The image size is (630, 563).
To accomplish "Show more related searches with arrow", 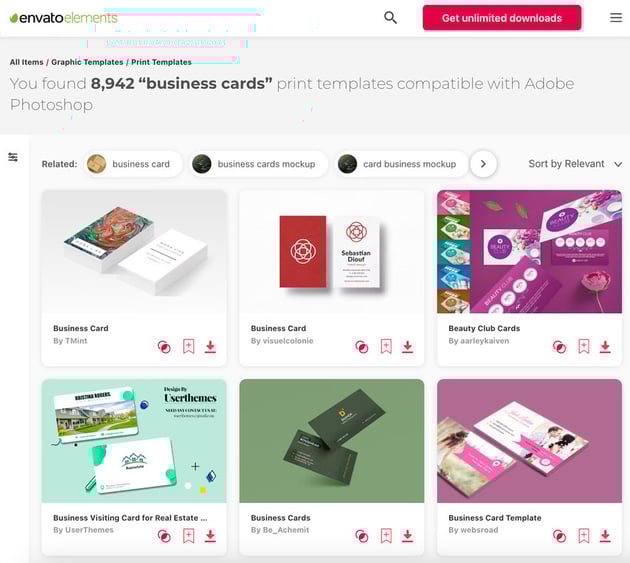I will click(x=483, y=164).
